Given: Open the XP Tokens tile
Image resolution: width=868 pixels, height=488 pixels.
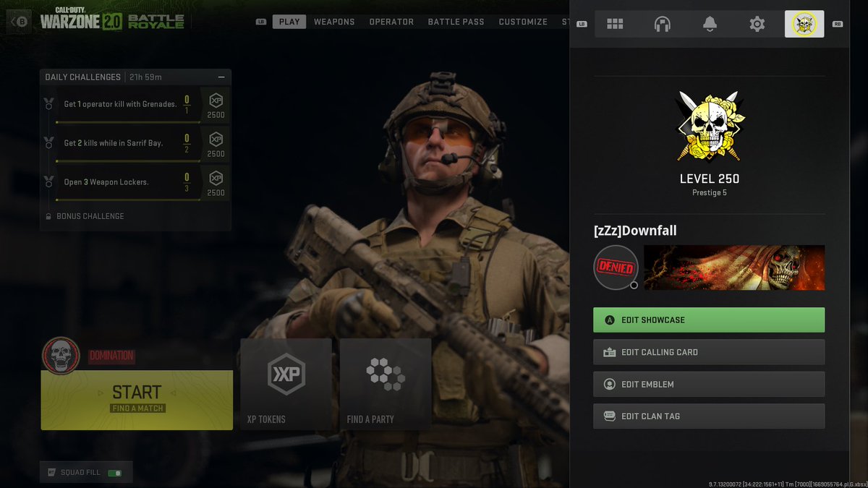Looking at the screenshot, I should 286,384.
